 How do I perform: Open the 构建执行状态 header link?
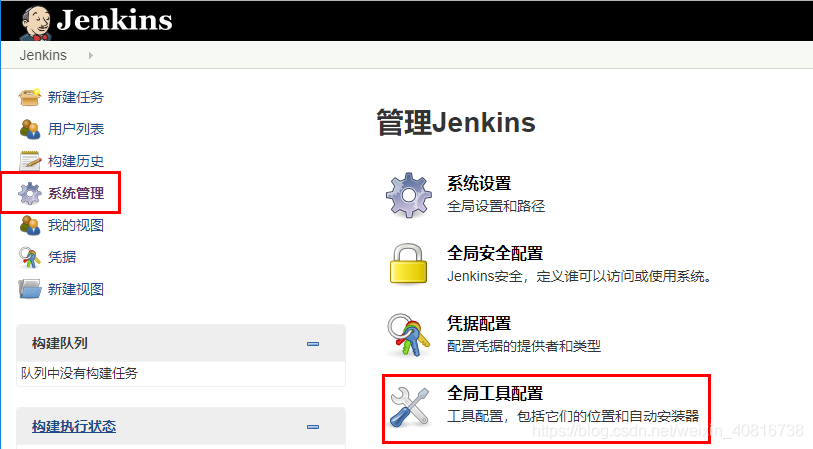pyautogui.click(x=74, y=426)
